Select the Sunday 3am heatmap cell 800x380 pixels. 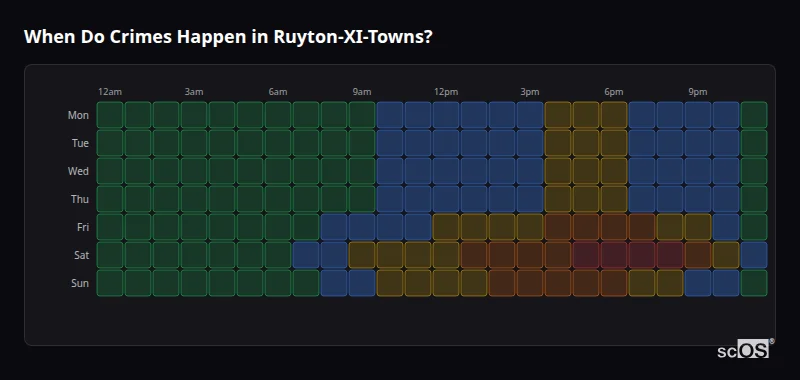(x=194, y=283)
